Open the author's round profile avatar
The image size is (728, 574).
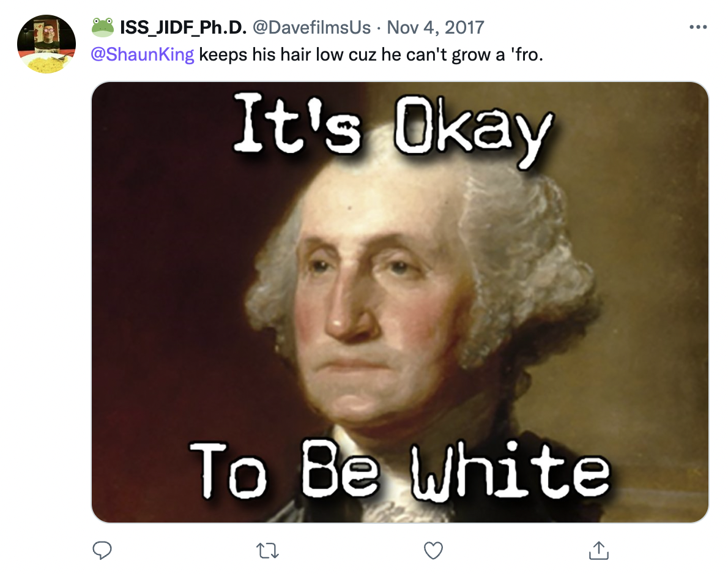pos(46,44)
